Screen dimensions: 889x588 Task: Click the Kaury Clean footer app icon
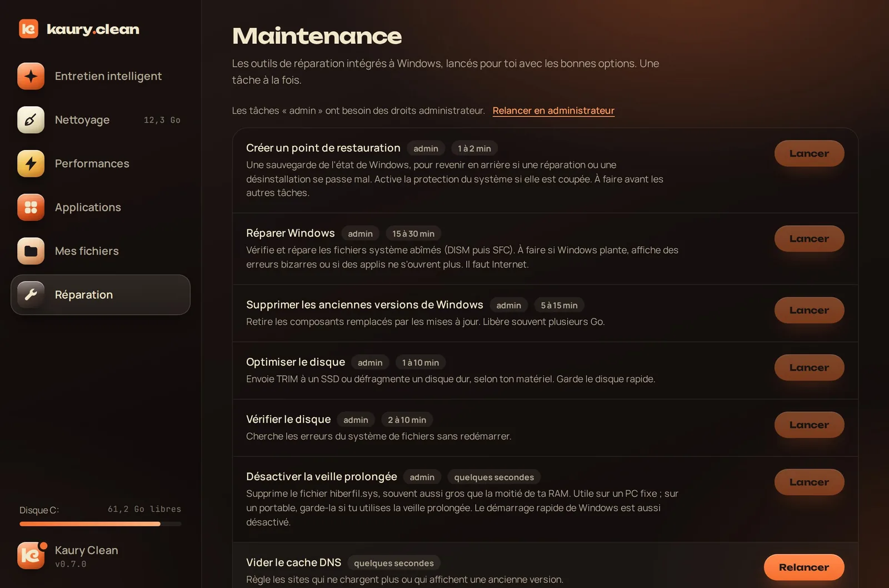[x=31, y=556]
